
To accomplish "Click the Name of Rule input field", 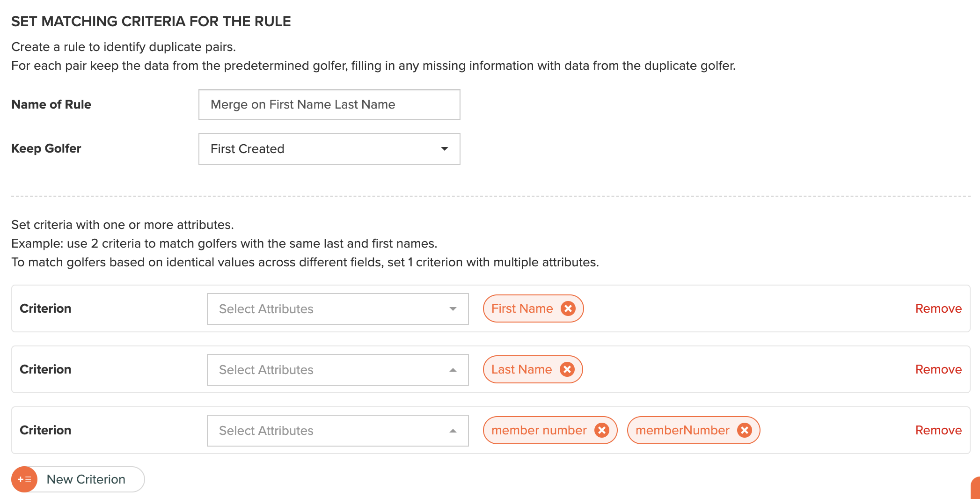I will pyautogui.click(x=329, y=104).
